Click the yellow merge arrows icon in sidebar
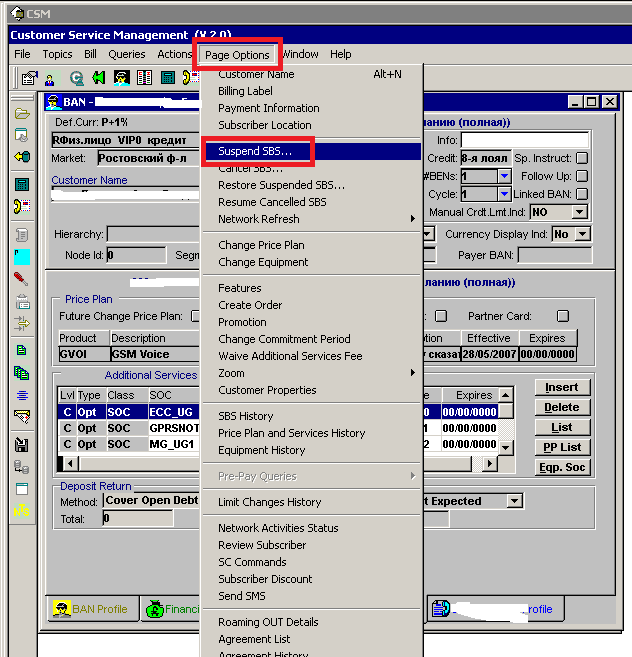The height and width of the screenshot is (657, 632). [22, 323]
